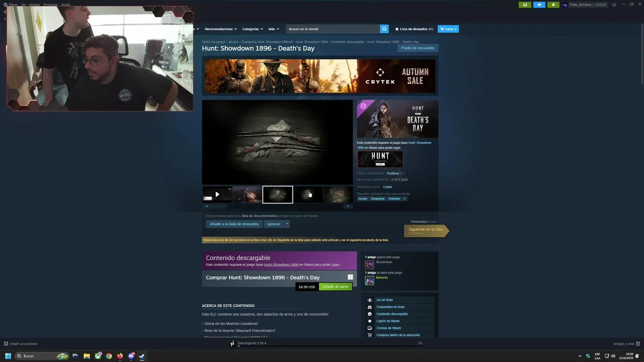Open Profe_Akimbox account dropdown
This screenshot has width=644, height=362.
point(585,5)
